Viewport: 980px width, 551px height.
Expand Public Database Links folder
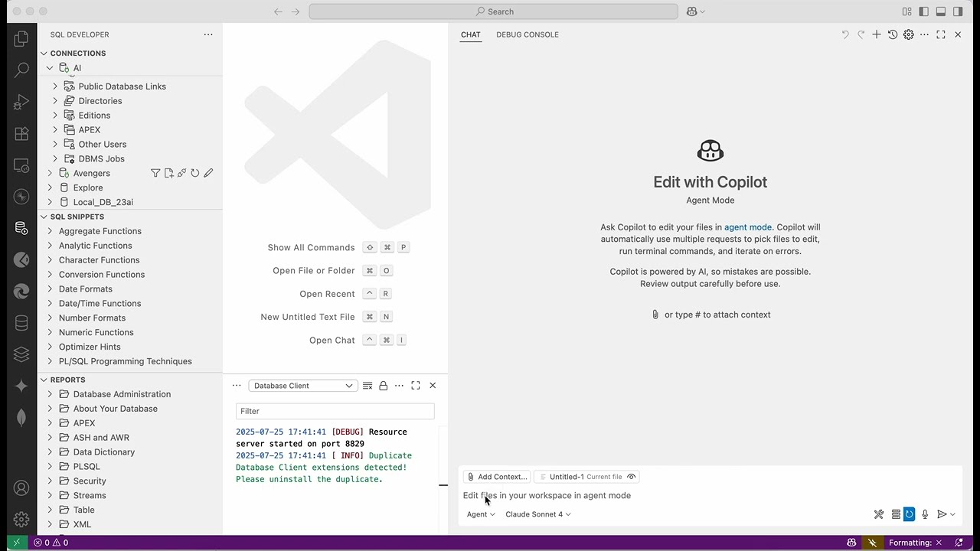[55, 86]
